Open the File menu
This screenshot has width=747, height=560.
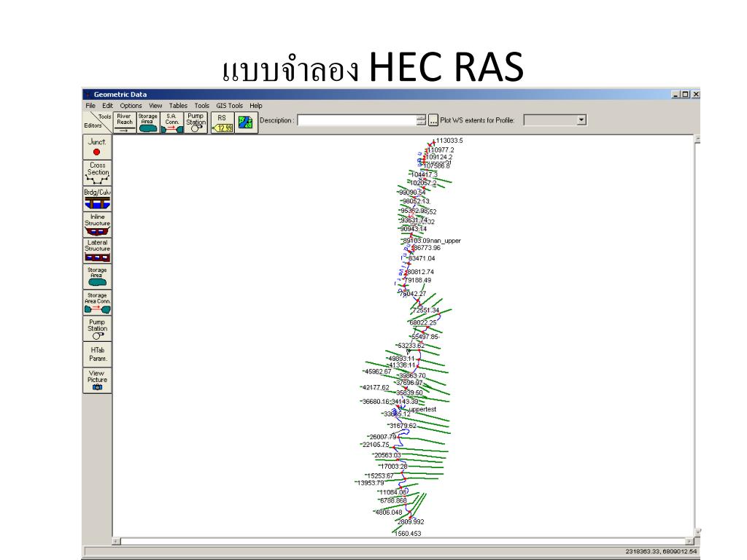(90, 106)
